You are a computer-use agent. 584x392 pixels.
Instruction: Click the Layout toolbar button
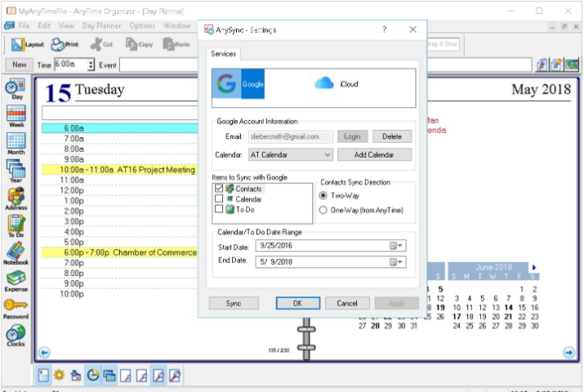click(x=27, y=44)
